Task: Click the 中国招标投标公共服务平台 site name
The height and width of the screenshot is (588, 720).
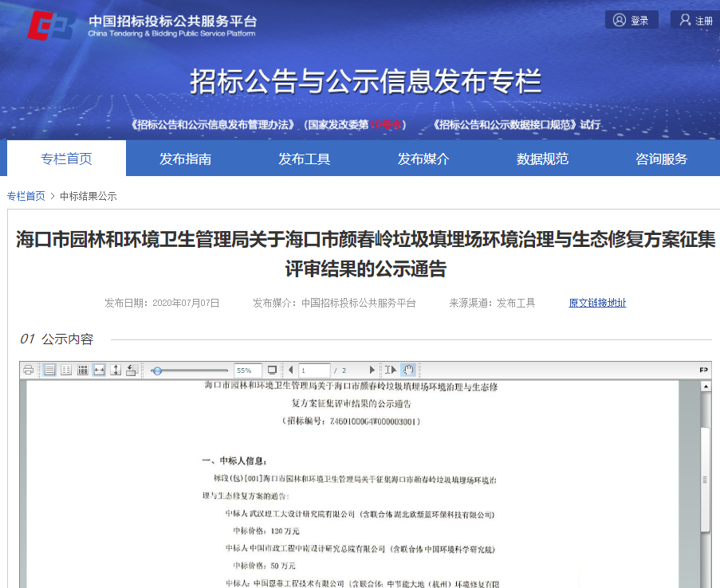Action: (x=173, y=22)
